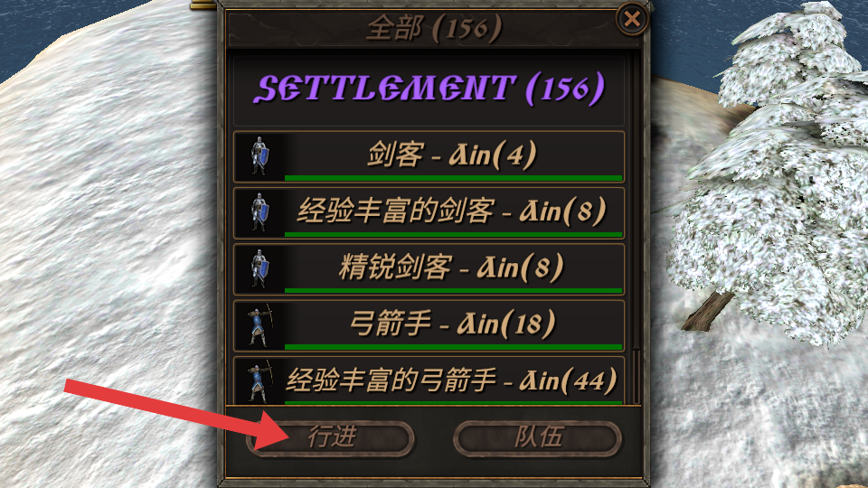This screenshot has height=488, width=868.
Task: Pick the 弓箭手 - Ain(18) entry text
Action: [x=452, y=324]
